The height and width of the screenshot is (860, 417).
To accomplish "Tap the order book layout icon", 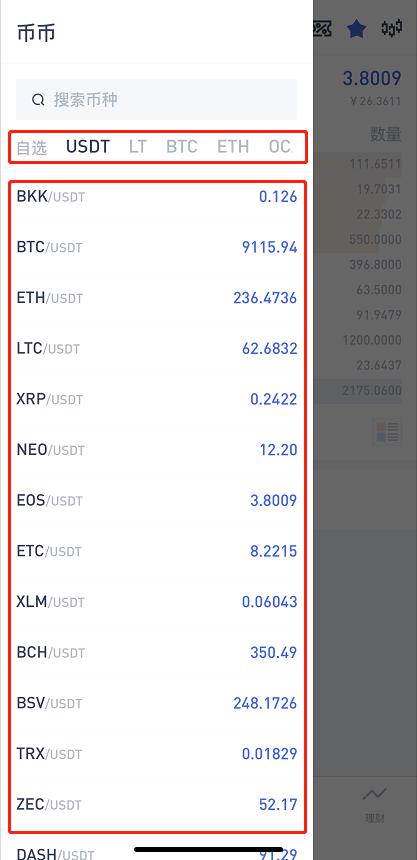I will pos(388,432).
